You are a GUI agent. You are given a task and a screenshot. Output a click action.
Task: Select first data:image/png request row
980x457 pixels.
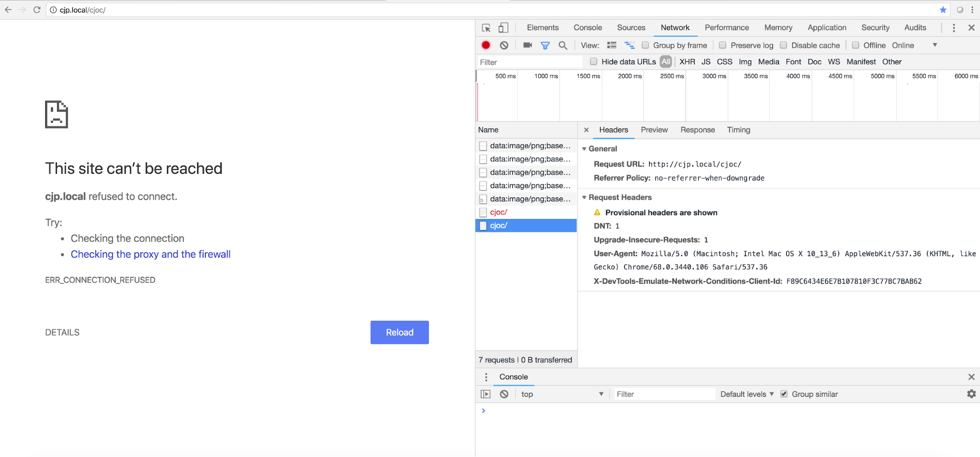(526, 145)
